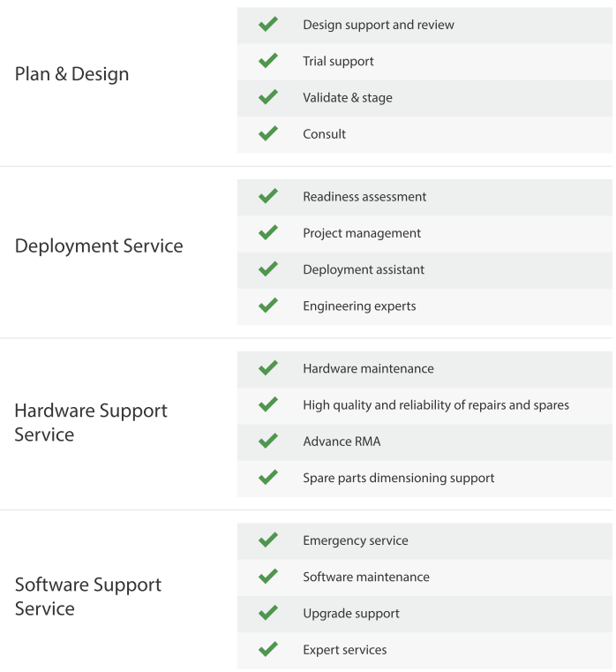Screen dimensions: 616x672
Task: Click the Engineering experts text
Action: click(x=359, y=306)
